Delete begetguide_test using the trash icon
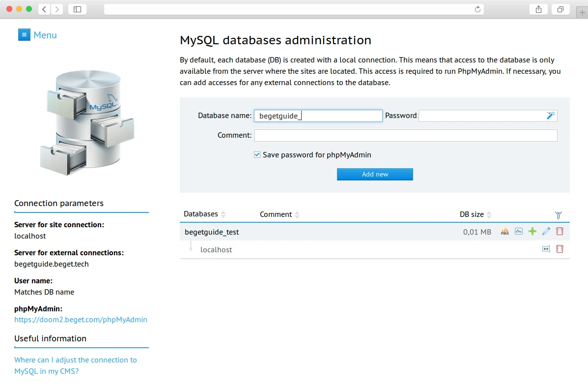This screenshot has width=588, height=392. click(x=560, y=231)
